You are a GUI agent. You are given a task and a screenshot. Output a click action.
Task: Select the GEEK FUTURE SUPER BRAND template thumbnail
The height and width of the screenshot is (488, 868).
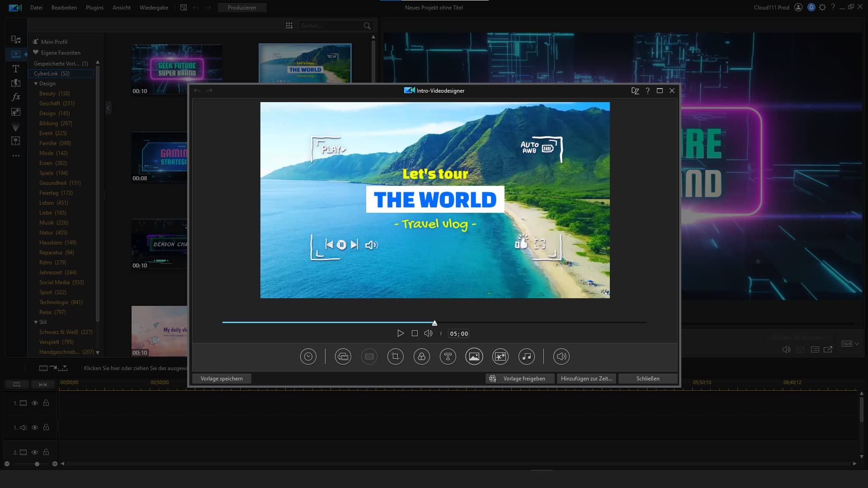coord(177,69)
